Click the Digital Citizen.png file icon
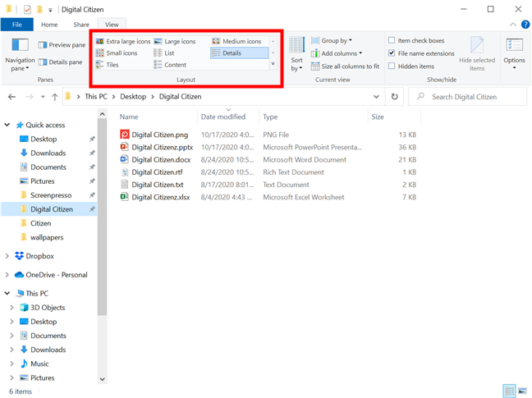This screenshot has width=532, height=398. (x=125, y=135)
